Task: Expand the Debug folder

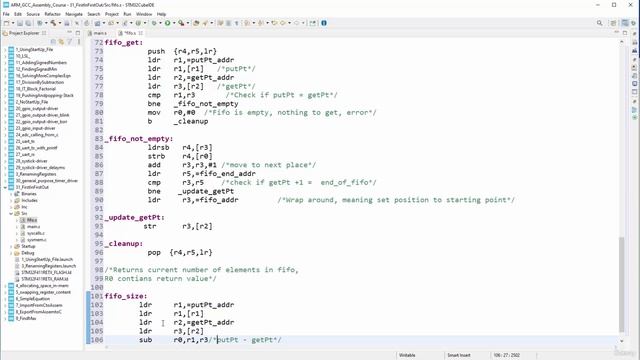Action: (11, 253)
